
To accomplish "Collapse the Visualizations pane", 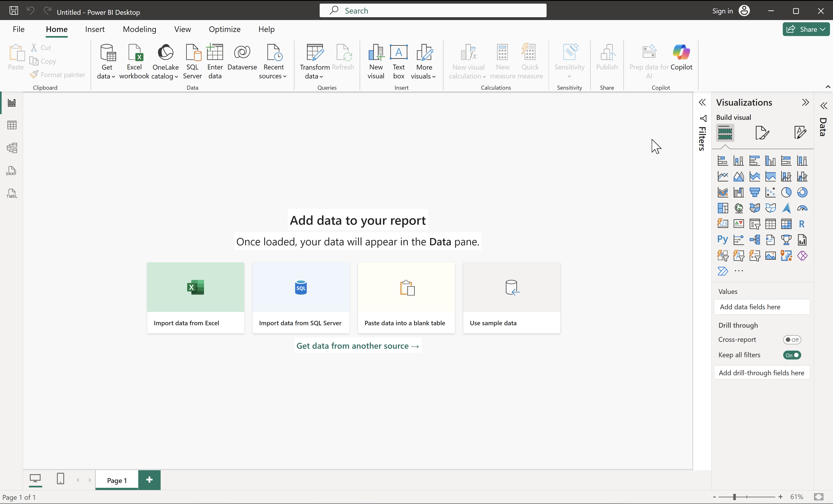I will [806, 102].
